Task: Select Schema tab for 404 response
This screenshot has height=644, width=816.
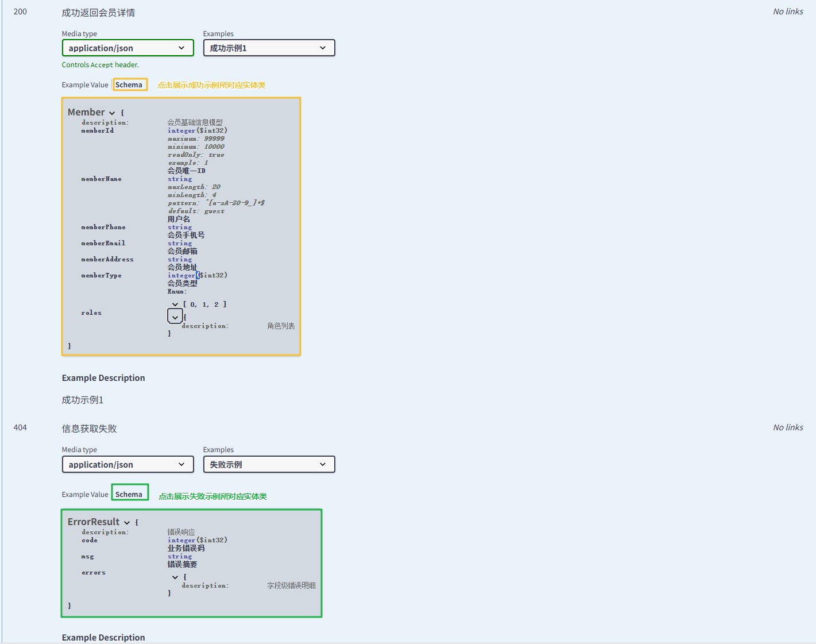Action: 130,493
